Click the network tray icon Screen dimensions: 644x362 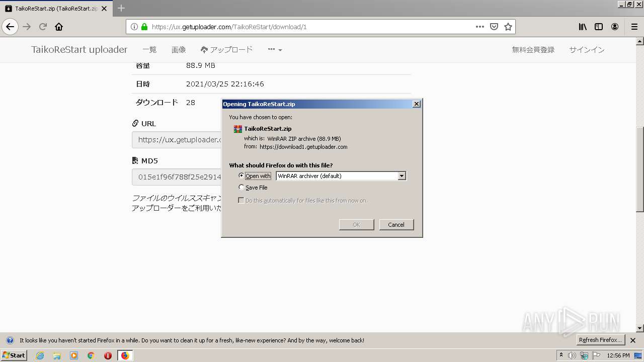pos(584,355)
